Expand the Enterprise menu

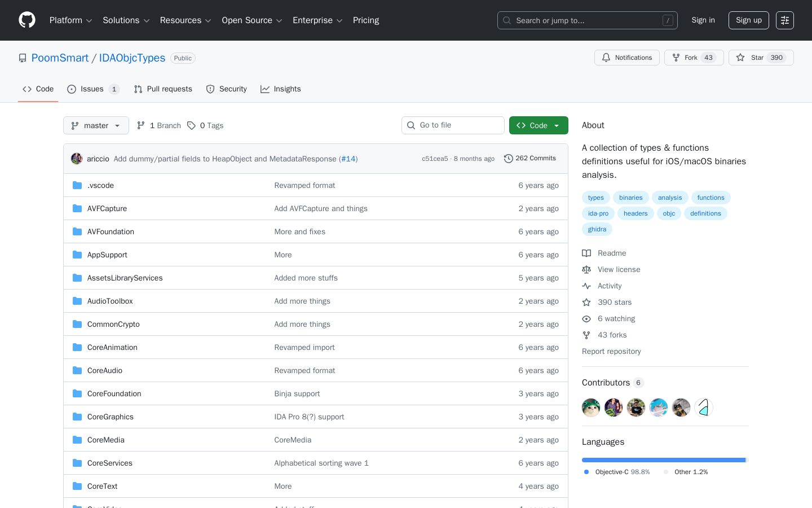317,20
